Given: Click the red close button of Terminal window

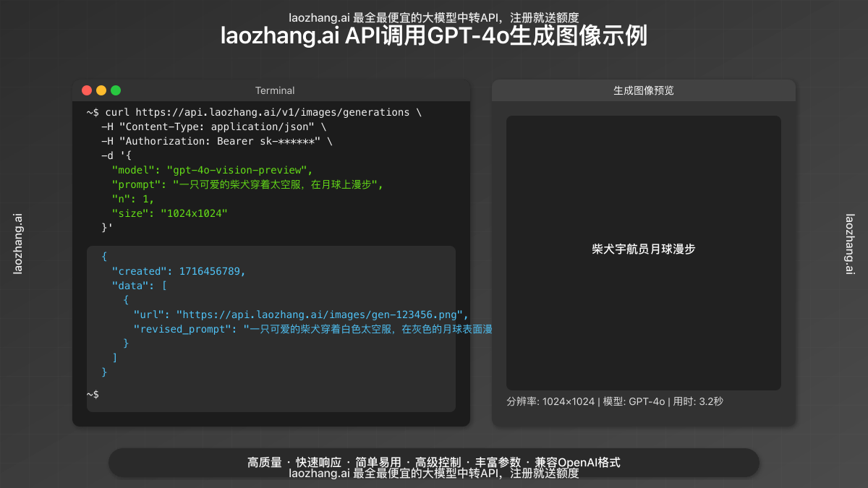Looking at the screenshot, I should click(x=87, y=90).
